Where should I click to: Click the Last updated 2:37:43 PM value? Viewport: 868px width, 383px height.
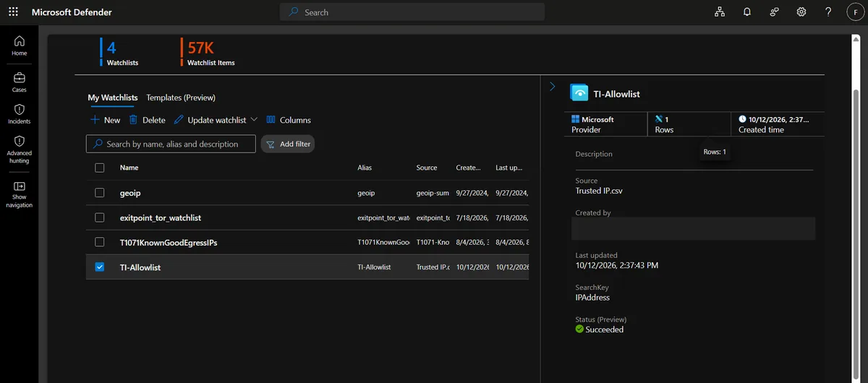(x=617, y=265)
